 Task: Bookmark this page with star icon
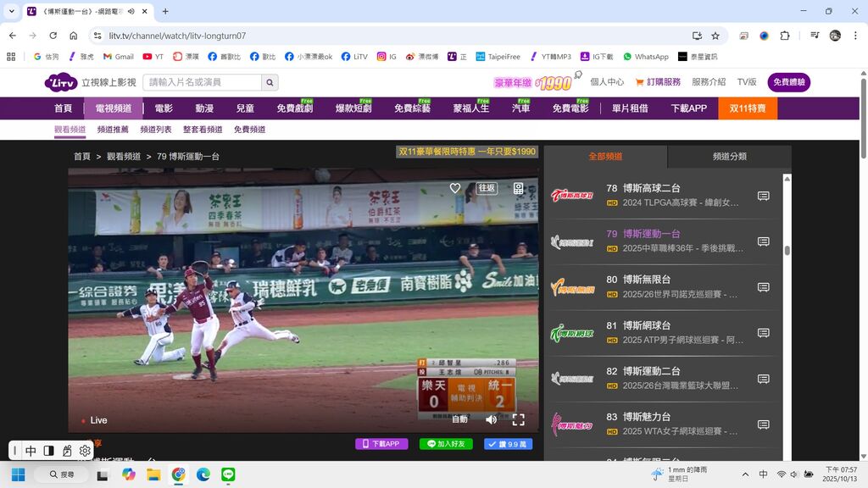click(715, 36)
